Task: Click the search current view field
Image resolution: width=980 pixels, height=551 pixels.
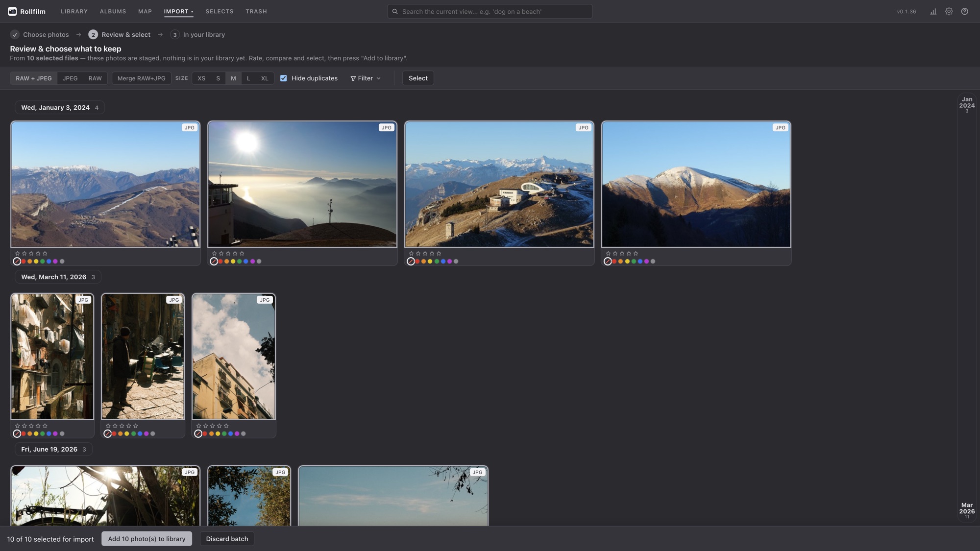Action: pos(490,11)
